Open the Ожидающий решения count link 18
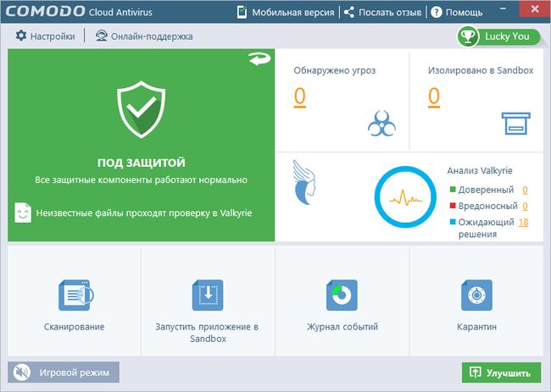 [x=523, y=222]
